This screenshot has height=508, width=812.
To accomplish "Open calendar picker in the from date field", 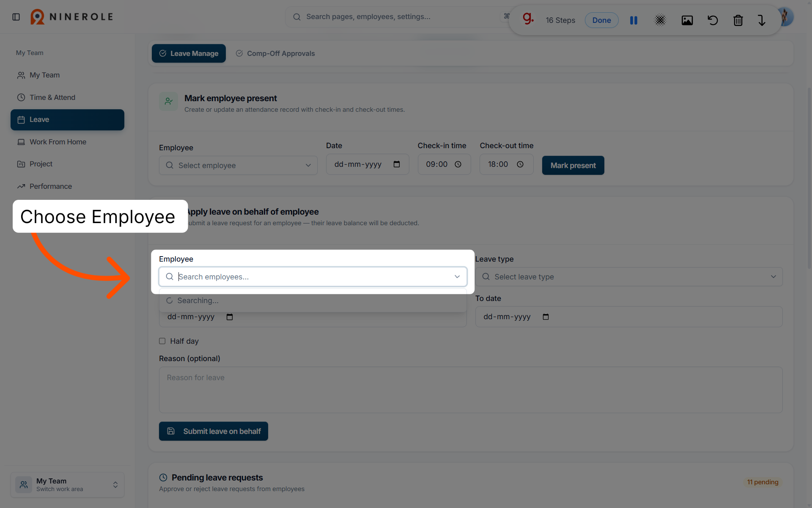I will pyautogui.click(x=230, y=317).
